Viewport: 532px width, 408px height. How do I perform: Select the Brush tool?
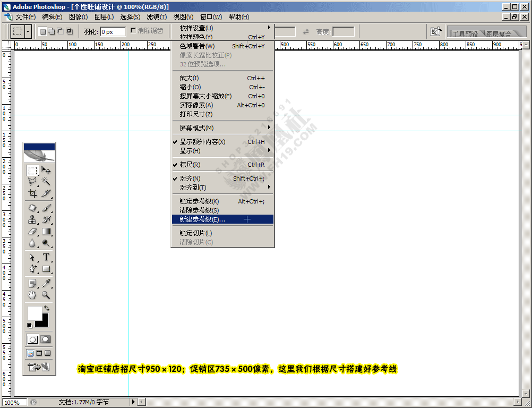[x=46, y=208]
